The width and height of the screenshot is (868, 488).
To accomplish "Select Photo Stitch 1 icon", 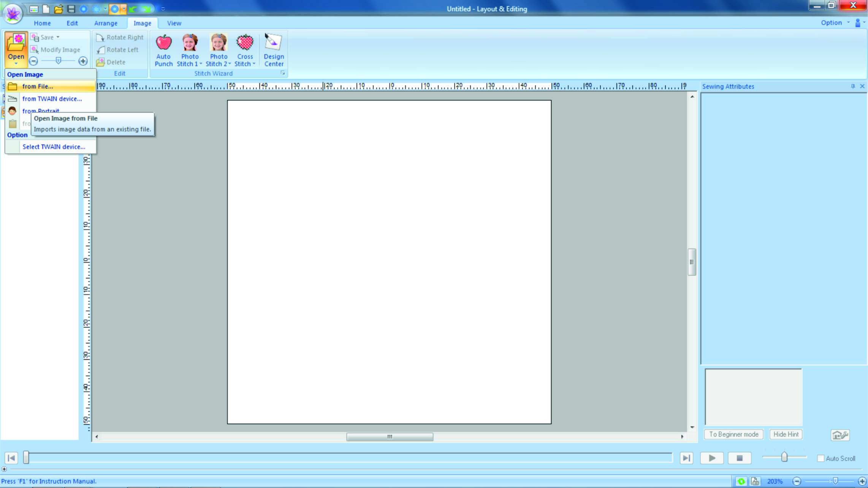I will point(190,43).
